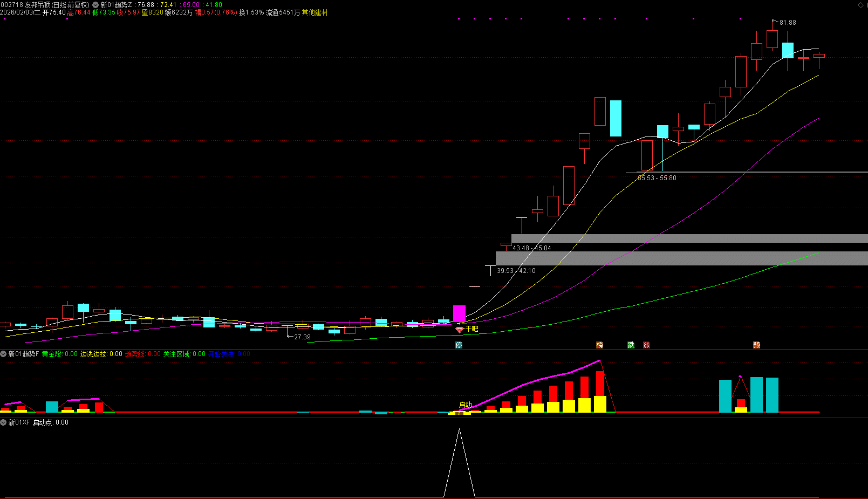This screenshot has height=499, width=868.
Task: Click the 停 event marker icon
Action: (459, 345)
